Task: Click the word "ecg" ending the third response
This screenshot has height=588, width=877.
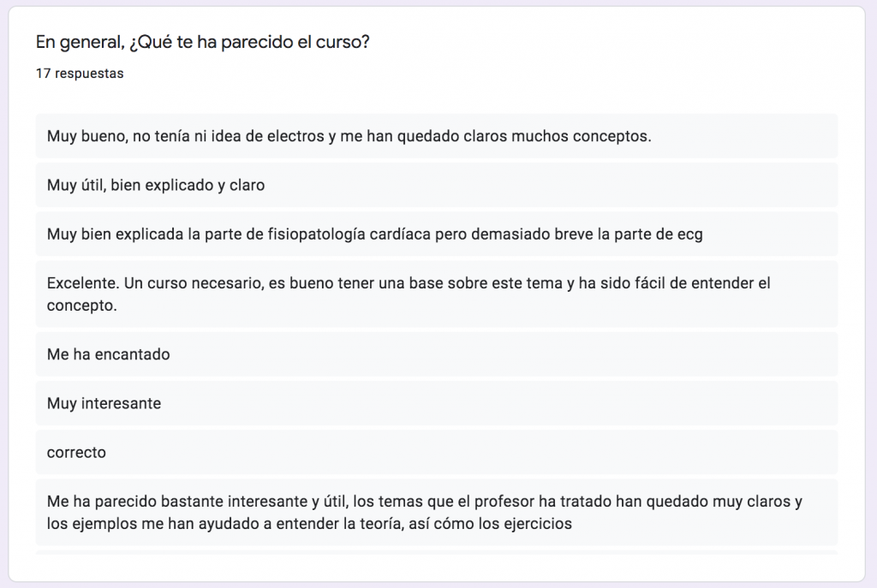Action: pos(689,235)
